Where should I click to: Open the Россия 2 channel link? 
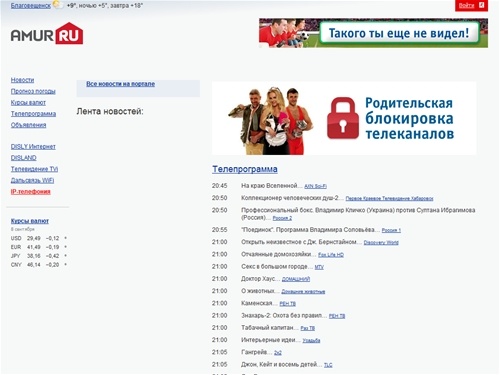click(282, 218)
